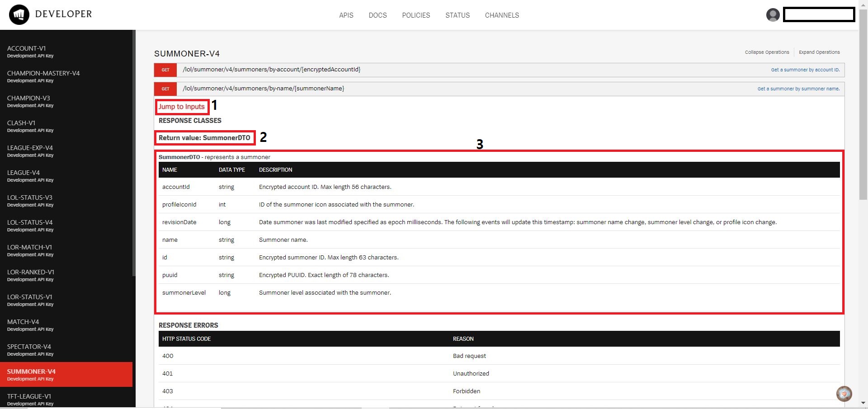Click the 'puuid' table cell

(170, 275)
